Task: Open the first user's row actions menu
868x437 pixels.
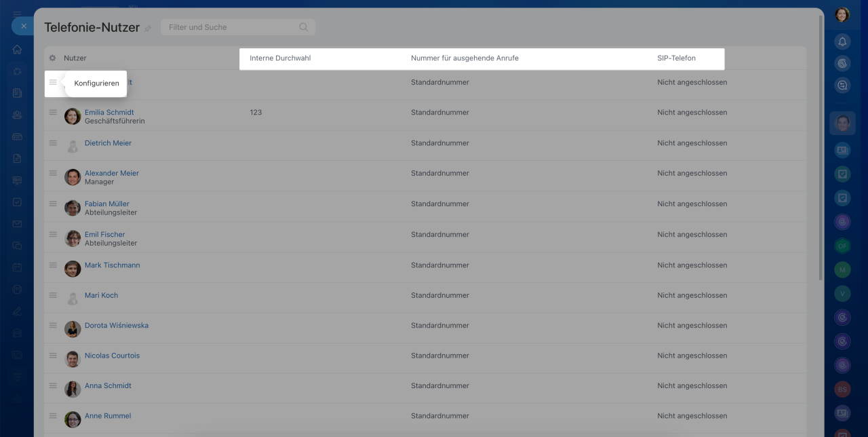Action: pos(53,82)
